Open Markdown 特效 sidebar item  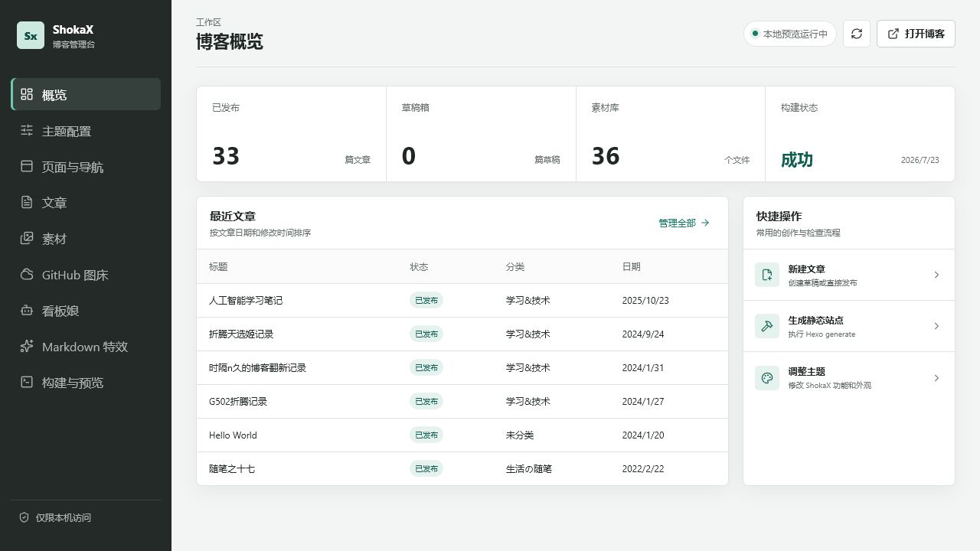[x=86, y=346]
